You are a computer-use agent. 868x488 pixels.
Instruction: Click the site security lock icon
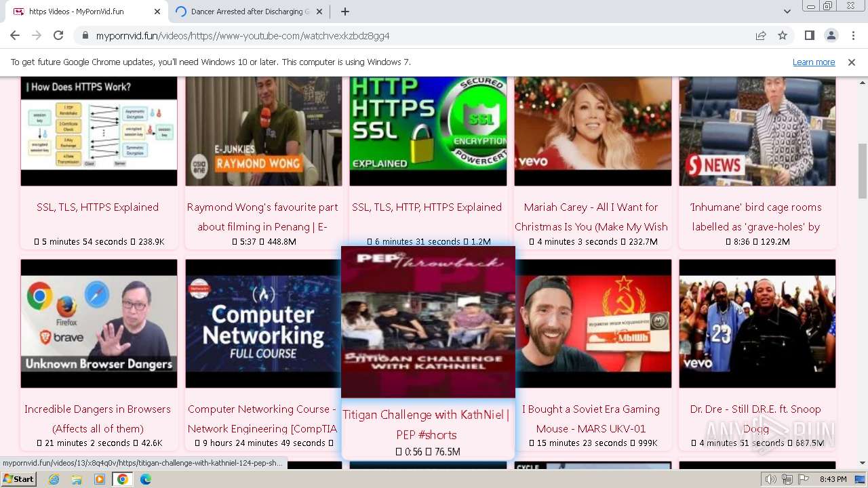(85, 36)
